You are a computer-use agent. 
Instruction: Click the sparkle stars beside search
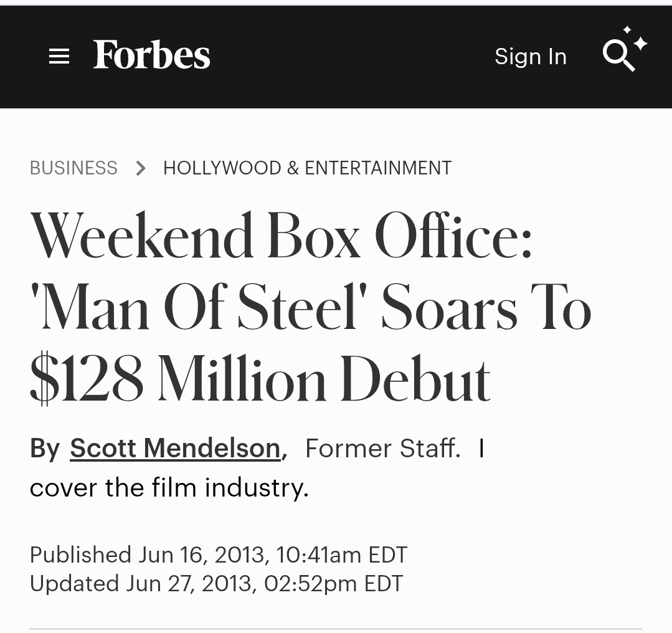tap(636, 39)
